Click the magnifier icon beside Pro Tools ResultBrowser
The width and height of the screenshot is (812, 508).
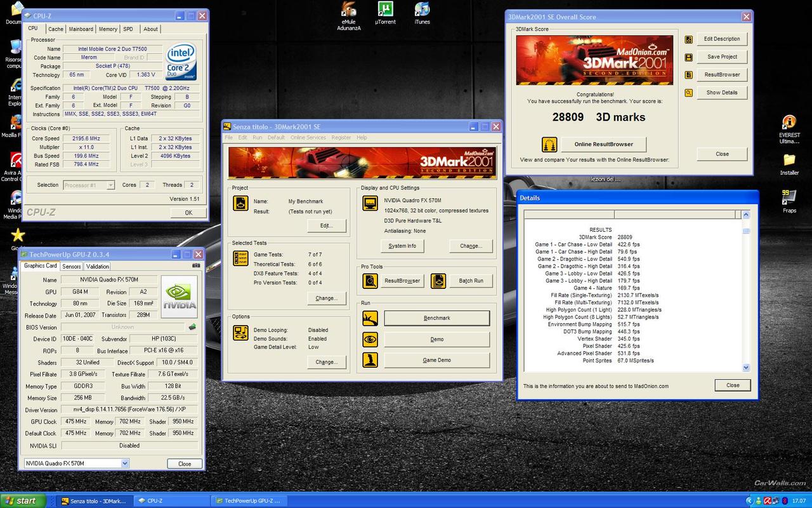click(370, 280)
